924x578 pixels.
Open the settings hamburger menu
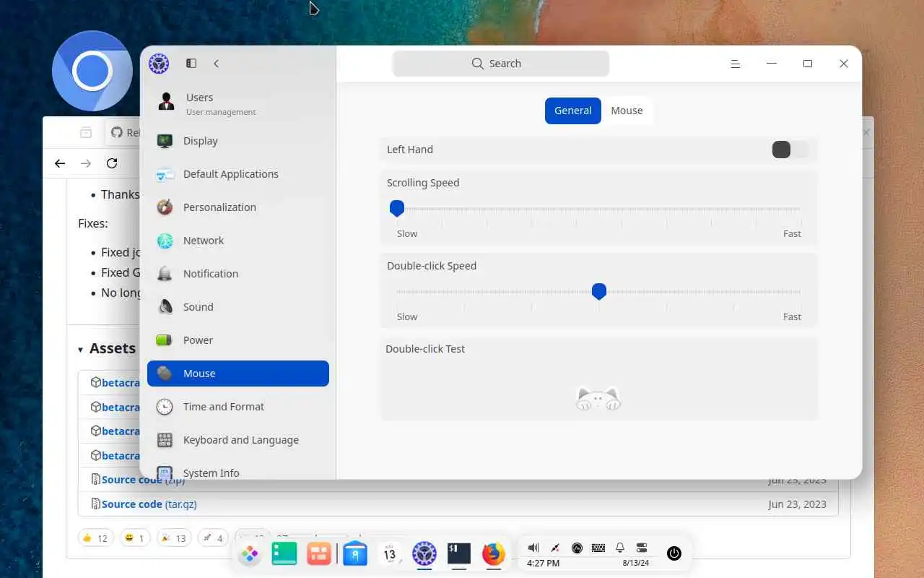pos(736,64)
